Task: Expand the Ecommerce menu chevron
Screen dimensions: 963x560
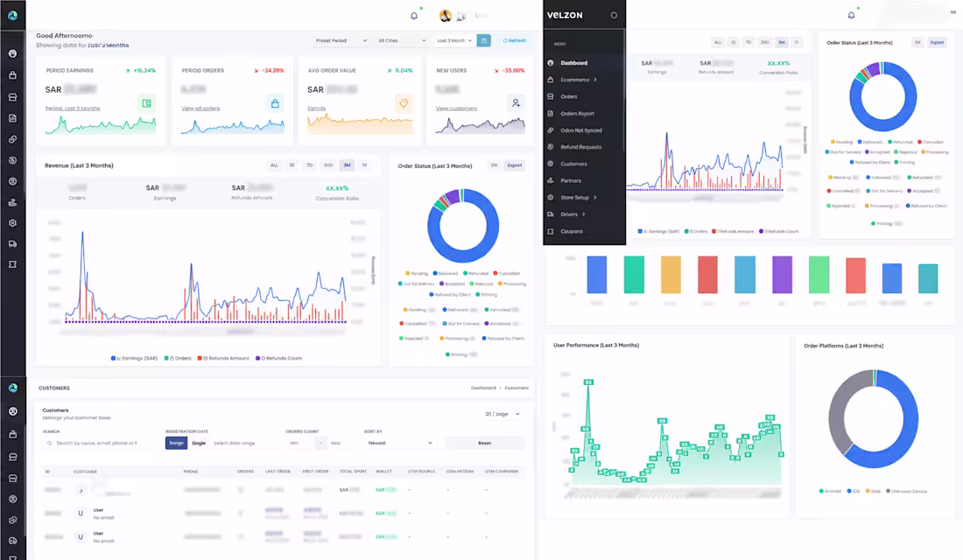Action: pyautogui.click(x=595, y=80)
